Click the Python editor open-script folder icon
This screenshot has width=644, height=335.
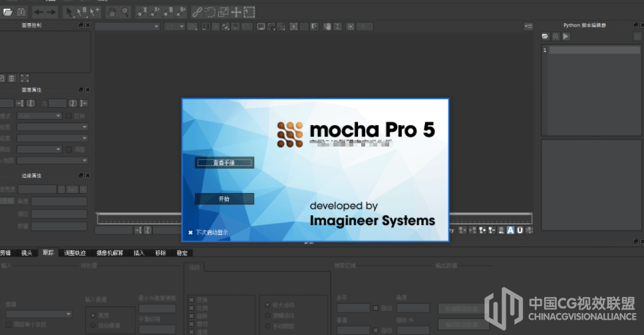546,36
